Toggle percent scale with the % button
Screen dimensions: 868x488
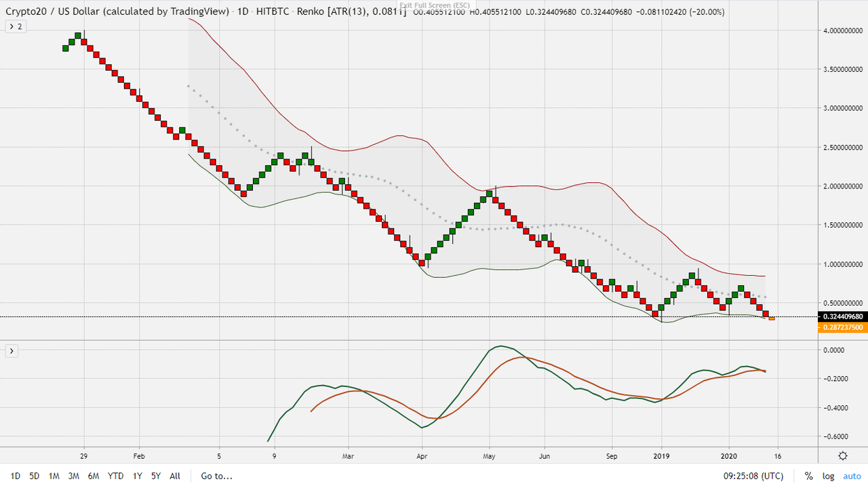pyautogui.click(x=808, y=476)
